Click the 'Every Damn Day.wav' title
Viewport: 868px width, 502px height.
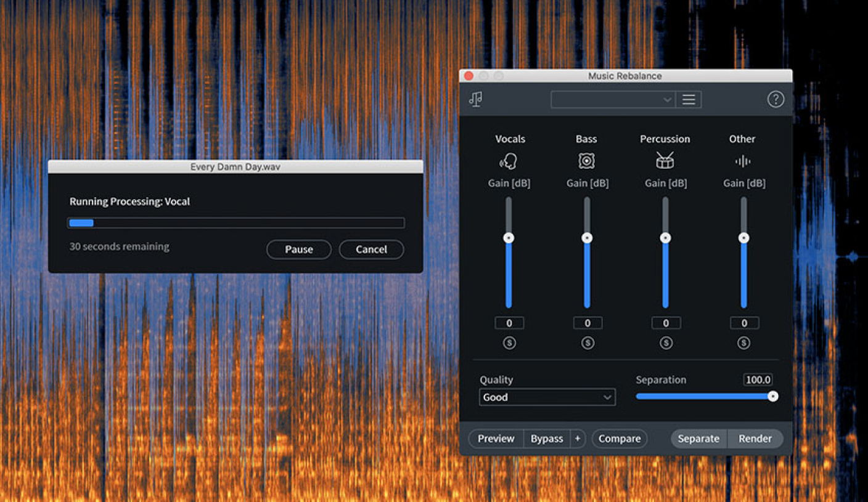click(235, 167)
